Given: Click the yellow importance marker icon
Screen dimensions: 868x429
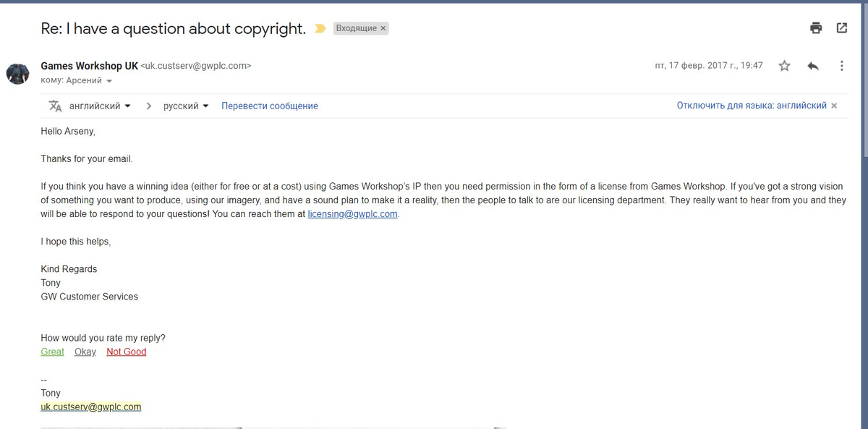Looking at the screenshot, I should click(320, 29).
